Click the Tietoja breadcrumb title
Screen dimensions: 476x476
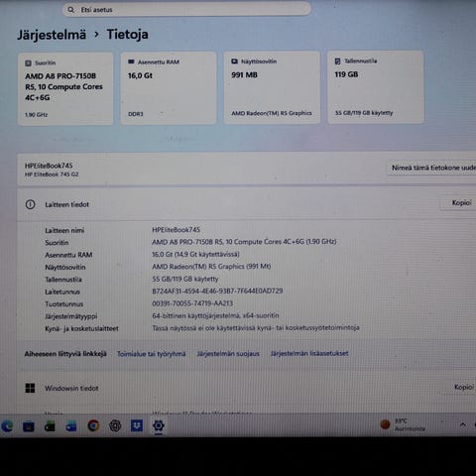tap(127, 35)
